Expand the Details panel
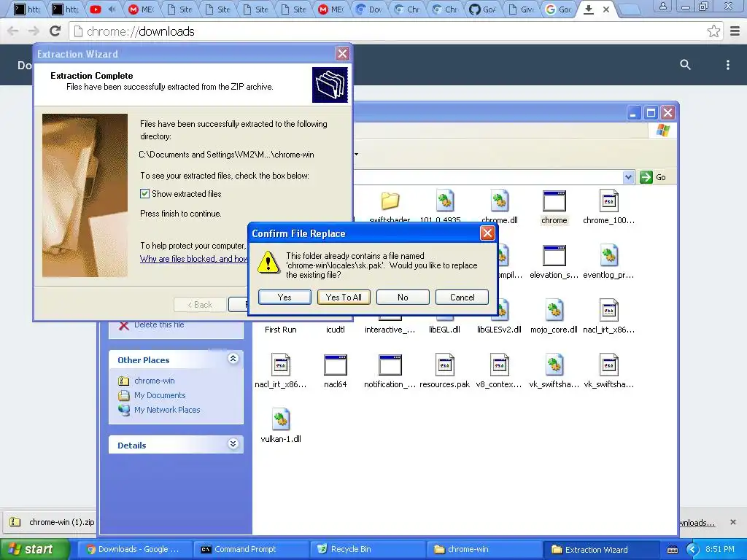747x560 pixels. pyautogui.click(x=233, y=444)
